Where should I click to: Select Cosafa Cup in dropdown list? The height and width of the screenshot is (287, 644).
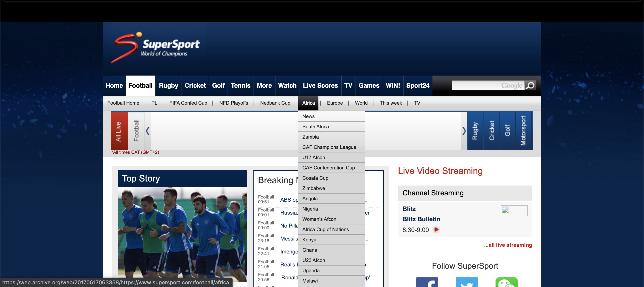(x=315, y=178)
